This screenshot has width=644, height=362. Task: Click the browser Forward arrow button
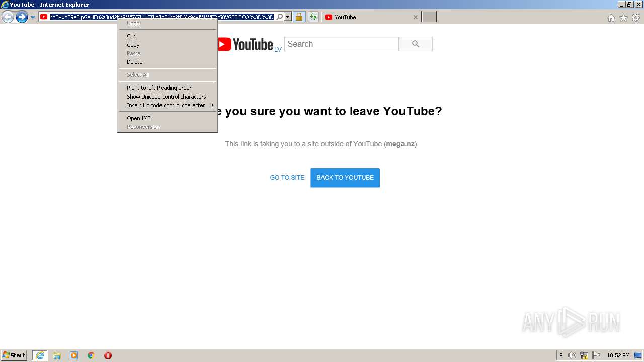point(22,17)
